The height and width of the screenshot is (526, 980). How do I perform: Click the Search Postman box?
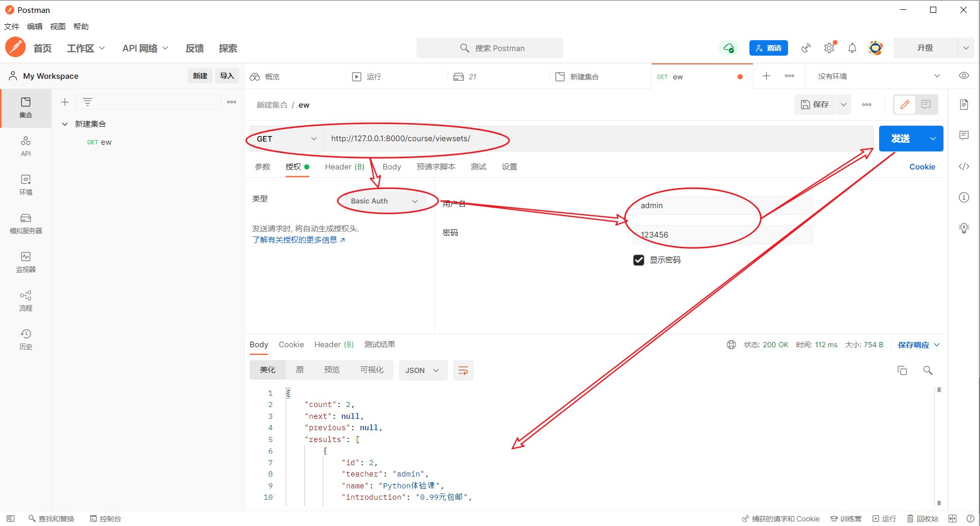coord(490,48)
